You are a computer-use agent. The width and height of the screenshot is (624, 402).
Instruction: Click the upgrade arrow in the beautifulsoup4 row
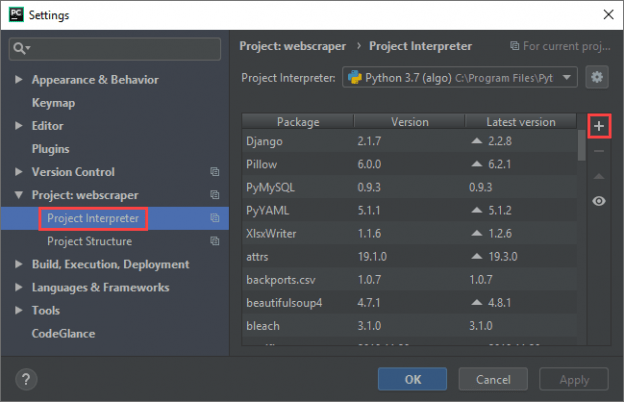[x=477, y=302]
